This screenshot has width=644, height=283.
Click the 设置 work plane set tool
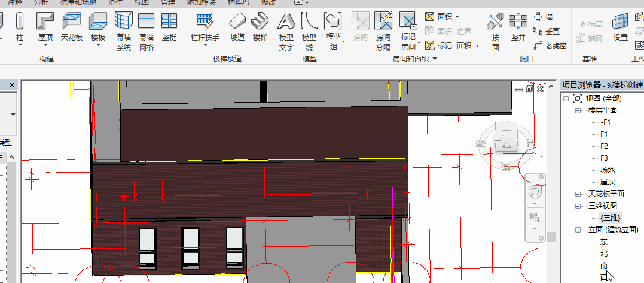621,27
